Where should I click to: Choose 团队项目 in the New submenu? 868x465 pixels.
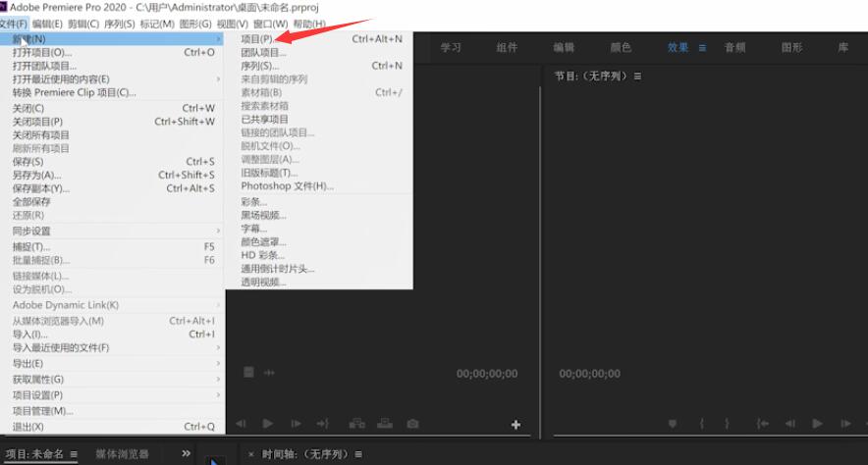(x=319, y=53)
